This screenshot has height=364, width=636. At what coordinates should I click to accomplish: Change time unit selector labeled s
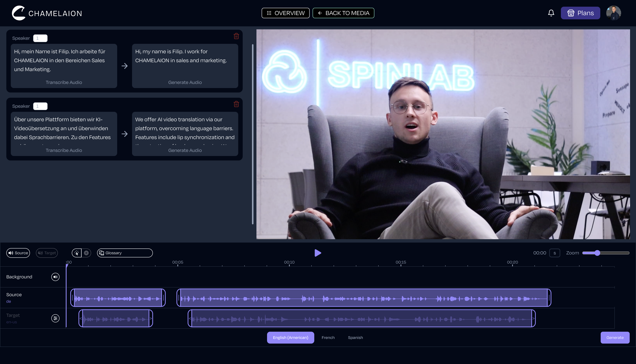pos(554,253)
